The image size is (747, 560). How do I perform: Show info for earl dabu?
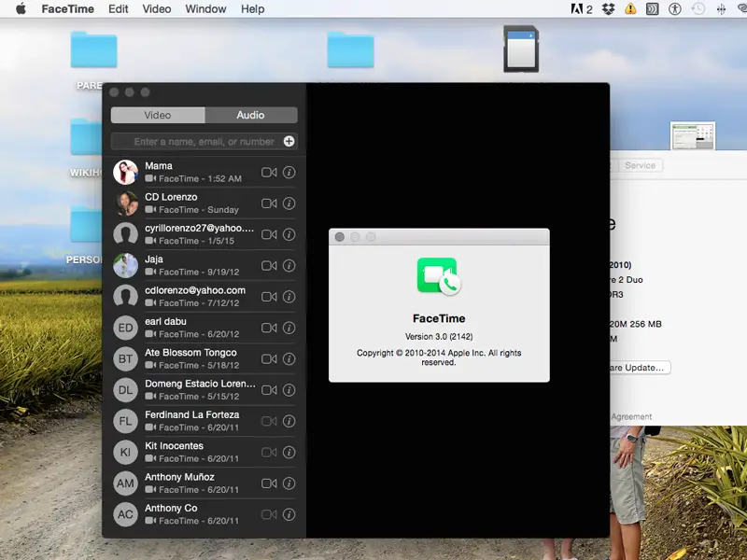pos(289,328)
